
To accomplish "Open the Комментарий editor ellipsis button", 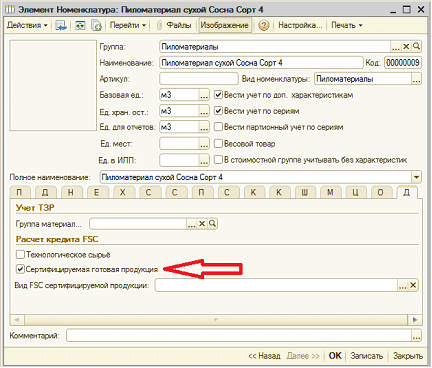I will (416, 335).
